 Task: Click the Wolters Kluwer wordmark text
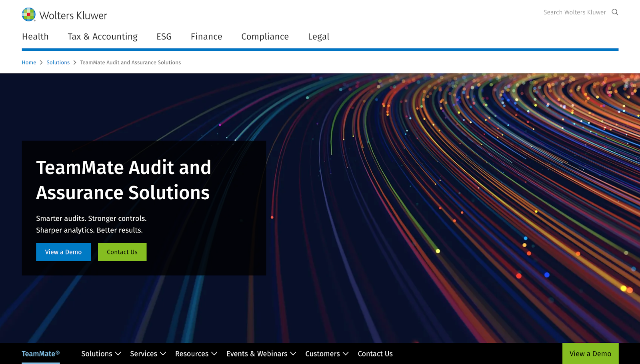point(73,16)
